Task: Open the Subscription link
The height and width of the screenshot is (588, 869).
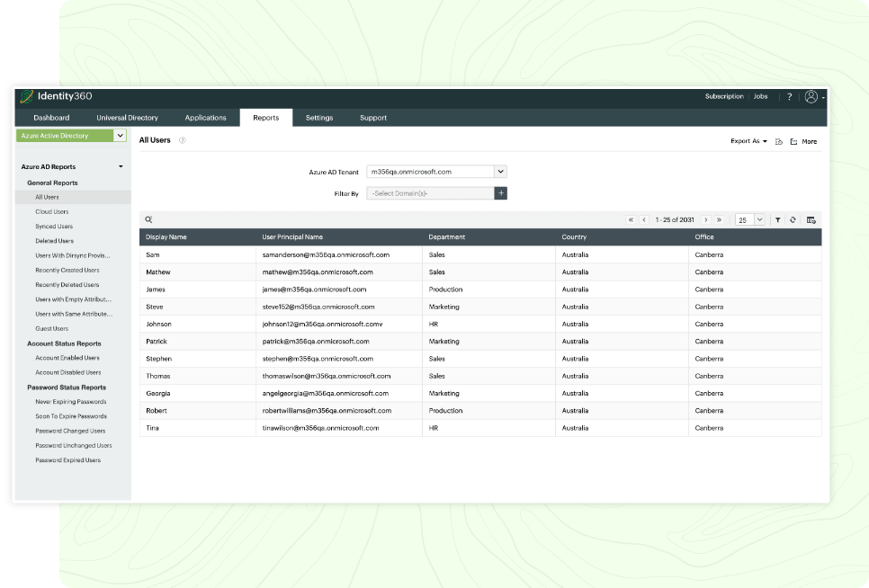Action: pos(724,96)
